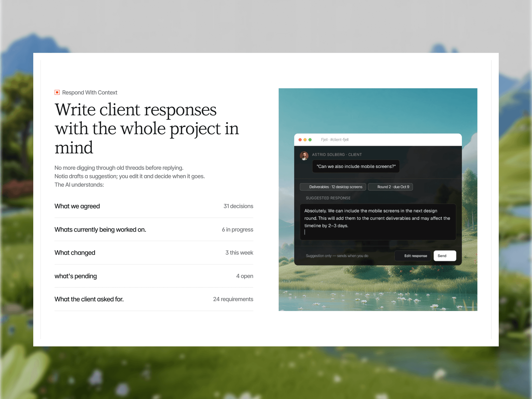This screenshot has width=532, height=399.
Task: Click the 'Respond With Context' label
Action: (x=90, y=93)
